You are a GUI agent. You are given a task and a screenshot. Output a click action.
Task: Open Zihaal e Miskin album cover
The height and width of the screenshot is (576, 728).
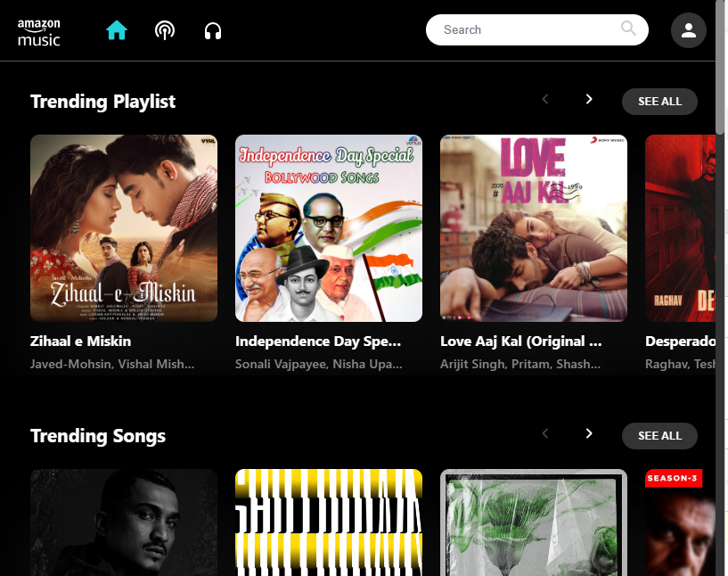(124, 228)
